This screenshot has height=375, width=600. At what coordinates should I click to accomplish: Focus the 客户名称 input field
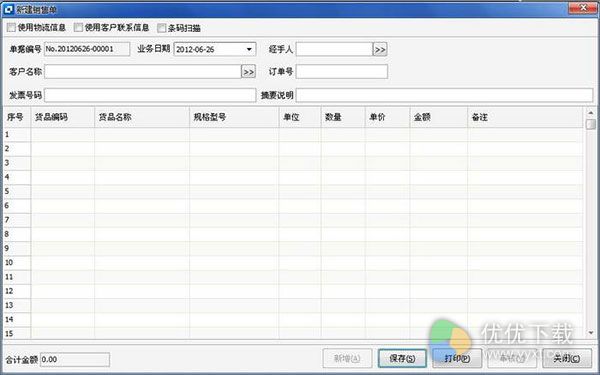point(143,72)
